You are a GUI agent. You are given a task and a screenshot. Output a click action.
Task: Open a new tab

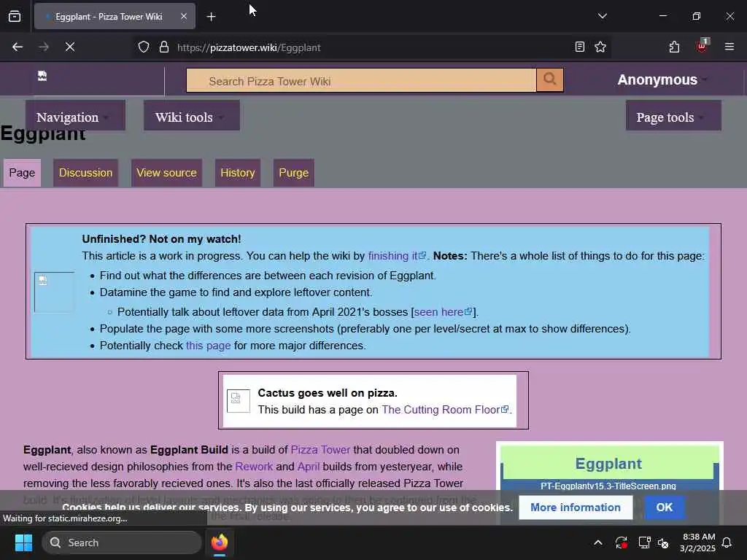click(211, 17)
